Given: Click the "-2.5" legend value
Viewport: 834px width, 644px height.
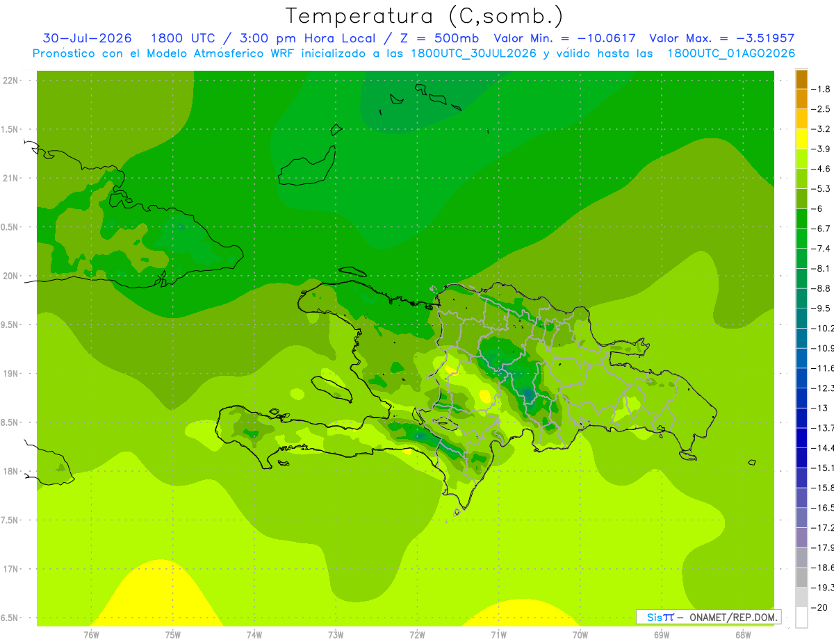Looking at the screenshot, I should (x=821, y=109).
